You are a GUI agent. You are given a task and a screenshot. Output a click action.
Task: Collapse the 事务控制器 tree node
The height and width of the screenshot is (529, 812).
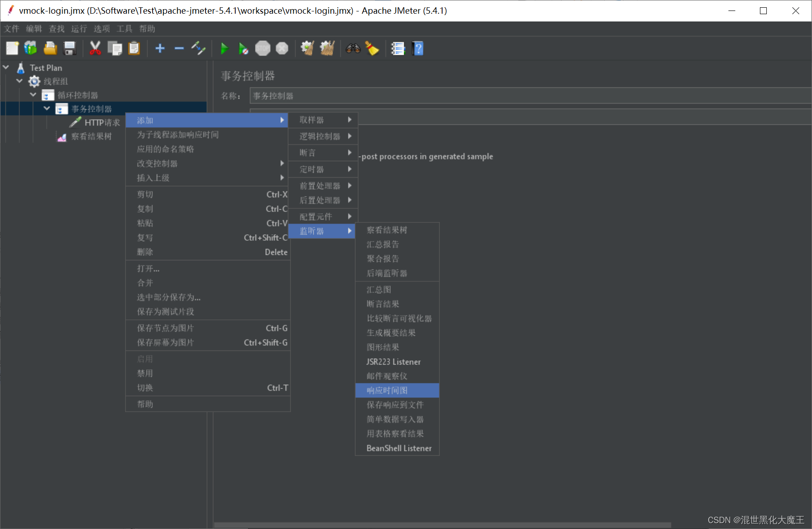click(x=47, y=108)
